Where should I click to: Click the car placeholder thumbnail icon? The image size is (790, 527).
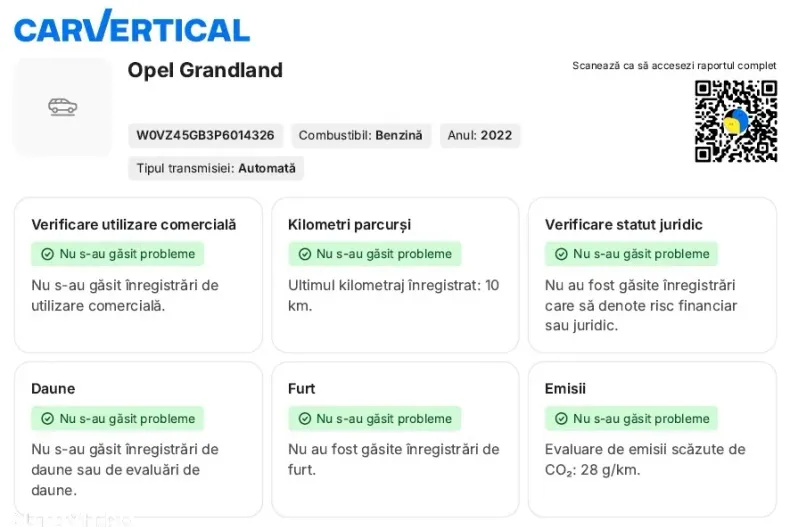click(63, 107)
